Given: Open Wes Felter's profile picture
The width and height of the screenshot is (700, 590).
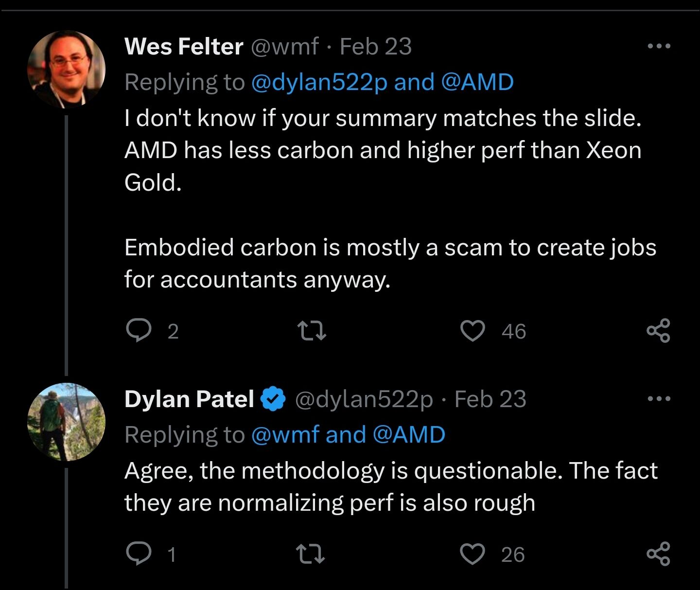Looking at the screenshot, I should 66,68.
